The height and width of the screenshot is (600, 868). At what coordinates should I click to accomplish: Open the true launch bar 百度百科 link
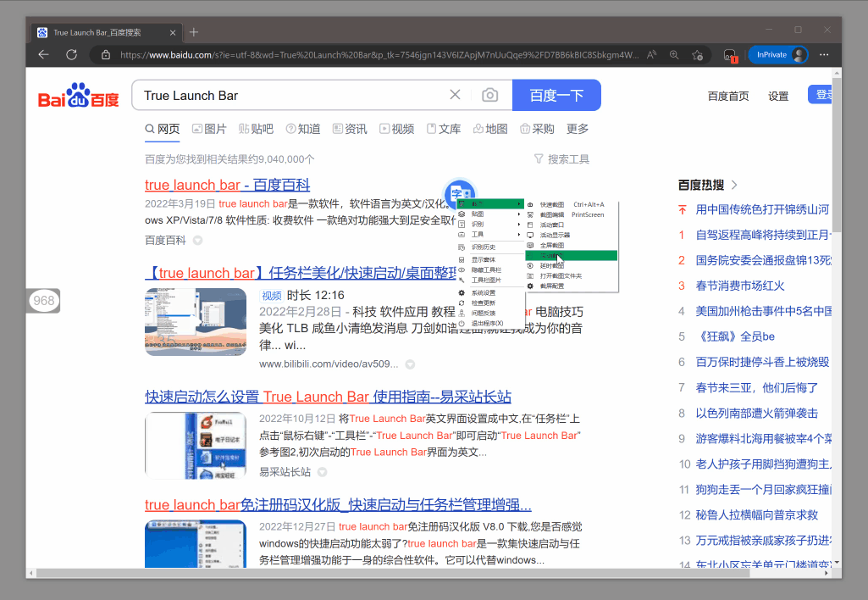[227, 185]
